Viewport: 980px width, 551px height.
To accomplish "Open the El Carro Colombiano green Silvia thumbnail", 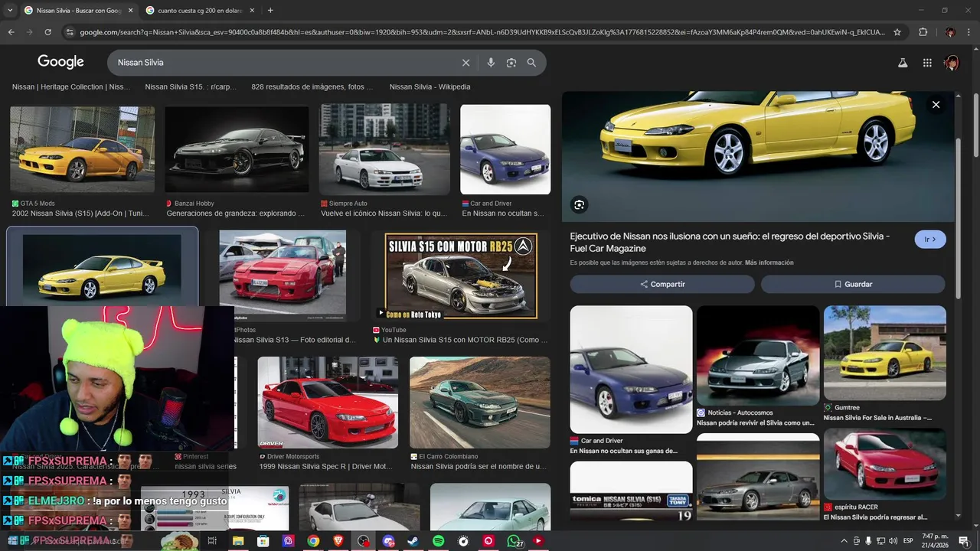I will click(480, 403).
